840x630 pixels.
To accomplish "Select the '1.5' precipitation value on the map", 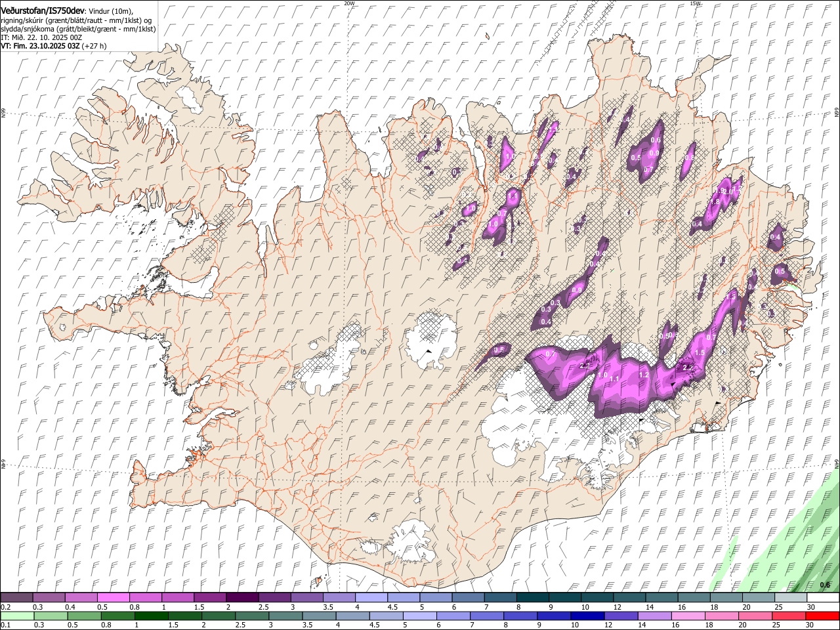I will 700,352.
